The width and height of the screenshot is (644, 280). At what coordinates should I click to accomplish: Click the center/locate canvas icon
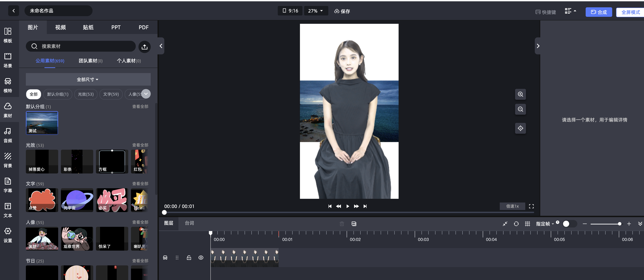click(520, 128)
